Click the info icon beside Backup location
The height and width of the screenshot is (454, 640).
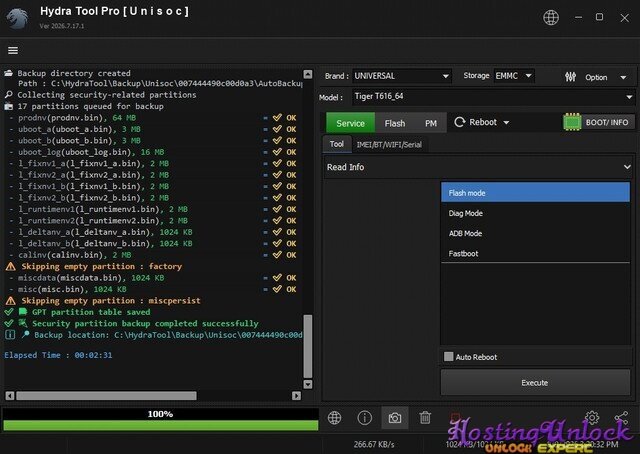(10, 335)
